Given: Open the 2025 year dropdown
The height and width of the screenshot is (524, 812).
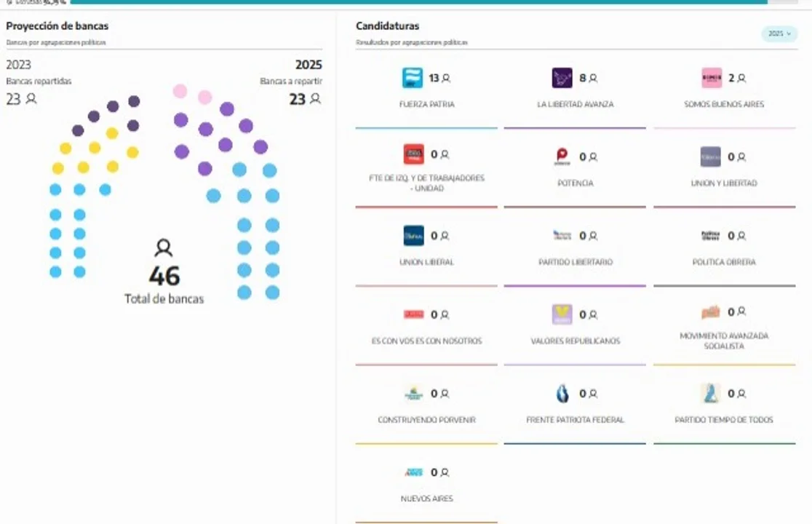Looking at the screenshot, I should tap(779, 33).
